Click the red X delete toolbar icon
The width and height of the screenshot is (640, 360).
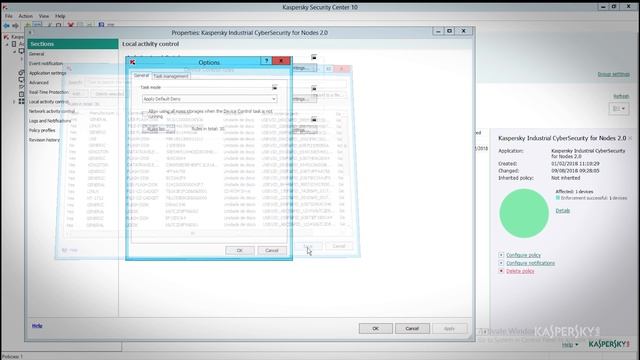point(71,25)
